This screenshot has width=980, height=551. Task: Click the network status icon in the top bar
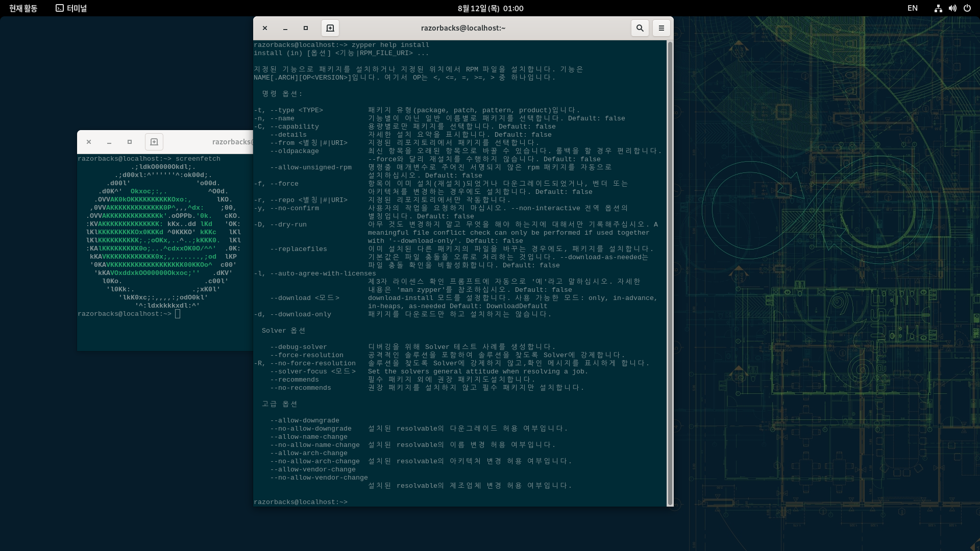click(938, 8)
